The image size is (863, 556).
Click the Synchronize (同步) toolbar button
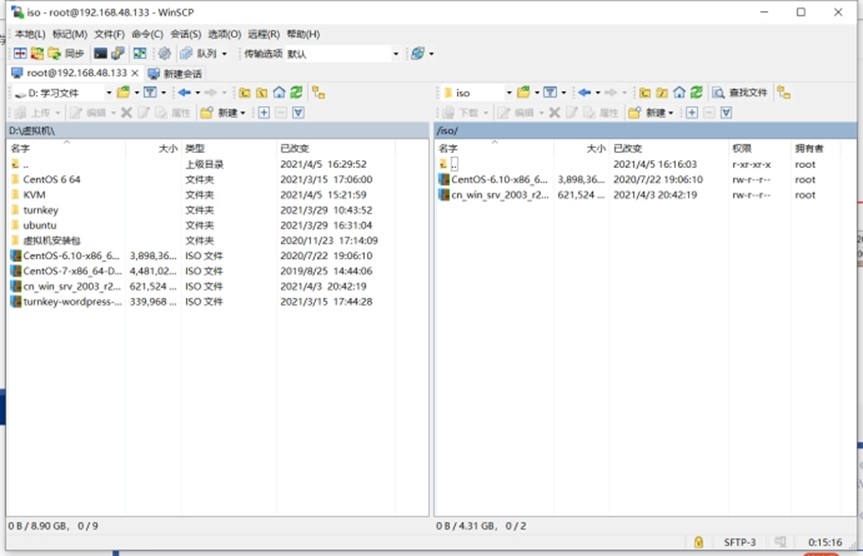pos(66,53)
